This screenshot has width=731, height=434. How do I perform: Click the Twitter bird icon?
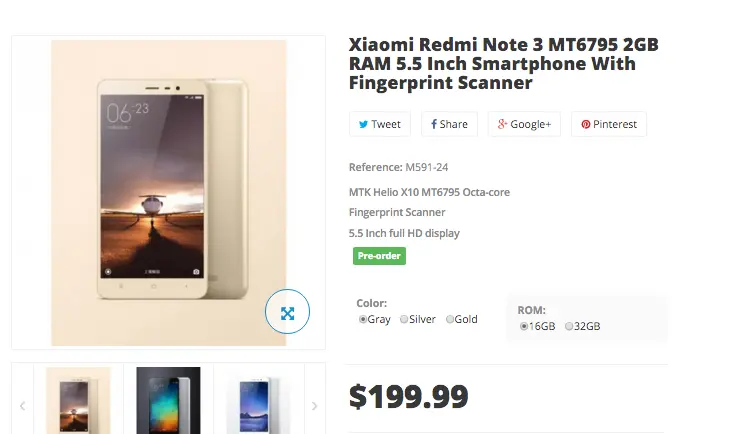pos(363,124)
